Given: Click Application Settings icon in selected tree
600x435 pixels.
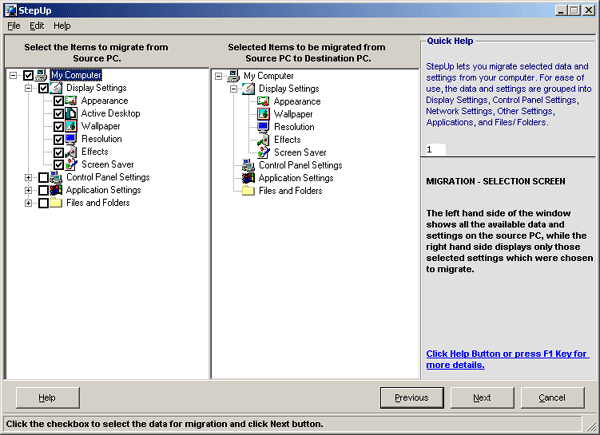Looking at the screenshot, I should 248,178.
